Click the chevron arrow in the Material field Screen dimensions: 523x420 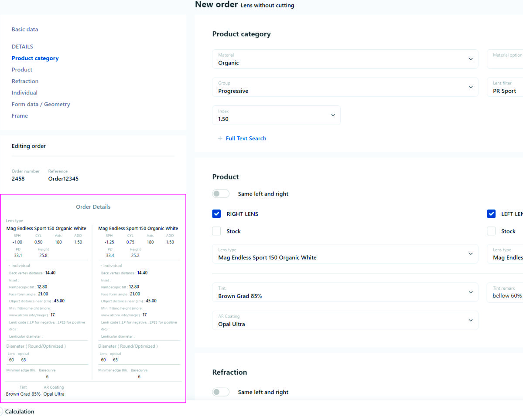pos(470,59)
